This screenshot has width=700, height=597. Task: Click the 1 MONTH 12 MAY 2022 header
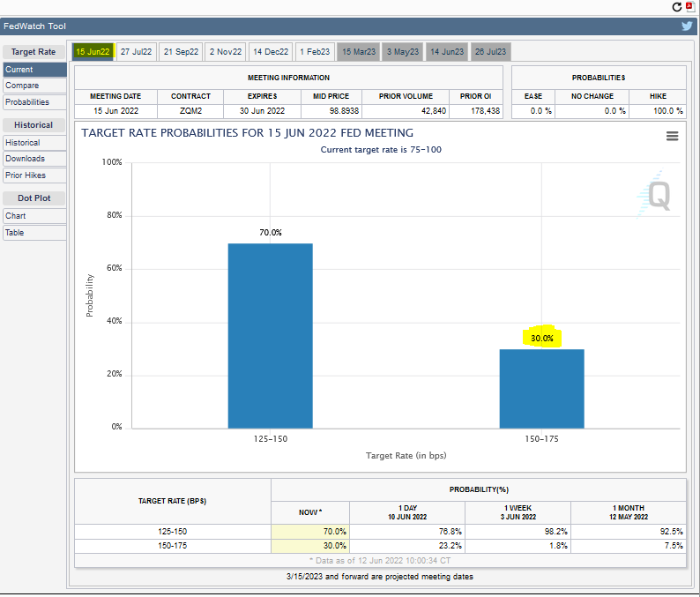(x=629, y=512)
